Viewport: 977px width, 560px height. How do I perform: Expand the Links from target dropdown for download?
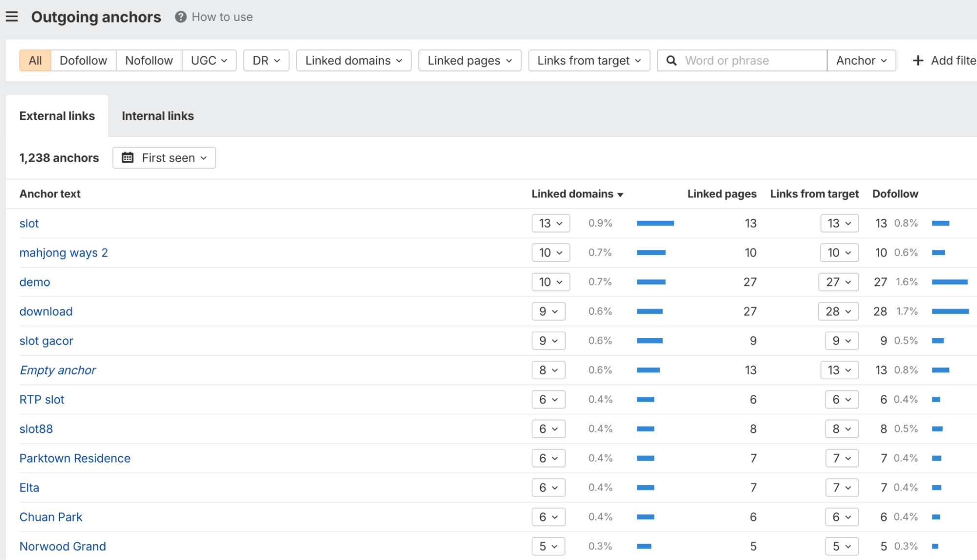pos(838,311)
